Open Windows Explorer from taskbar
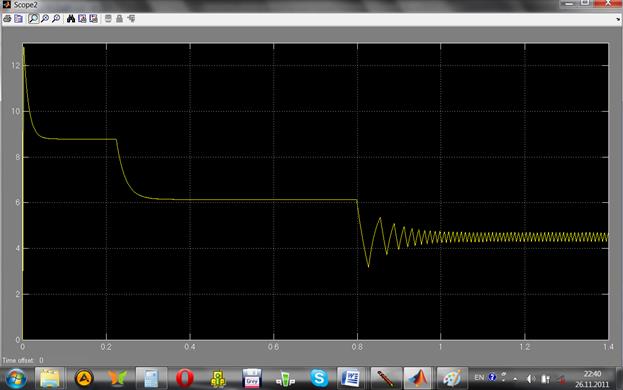 tap(50, 378)
